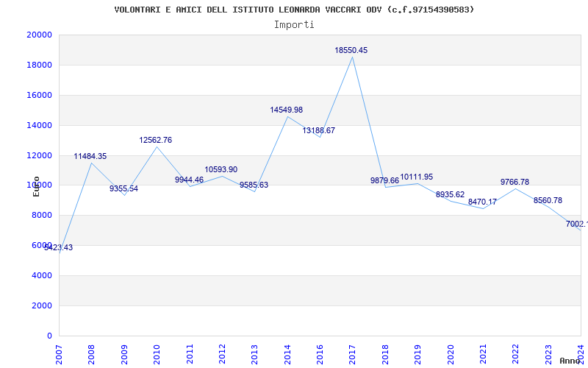Screen dimensions: 588x368
Task: Click the 8000 y-axis value
Action: (x=42, y=216)
